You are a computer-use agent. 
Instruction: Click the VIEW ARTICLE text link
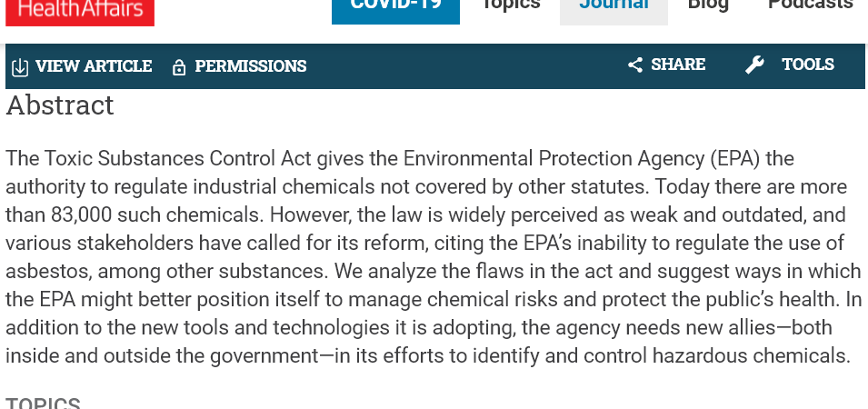coord(94,65)
